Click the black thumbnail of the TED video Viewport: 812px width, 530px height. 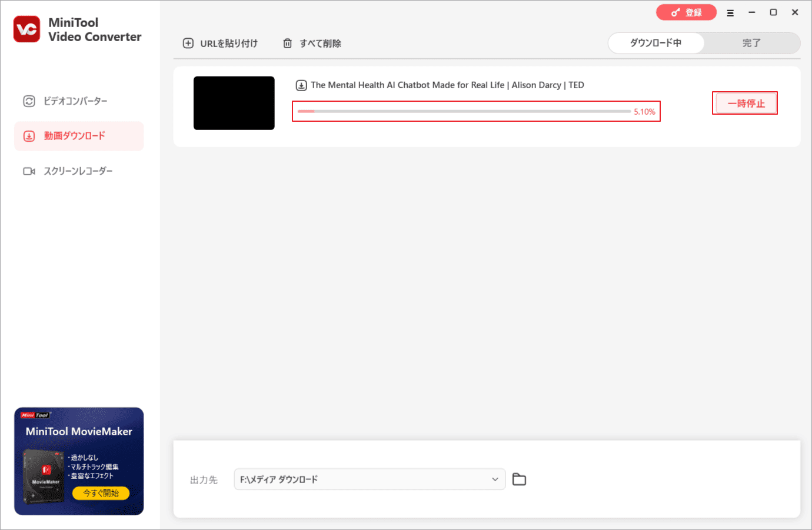coord(234,103)
